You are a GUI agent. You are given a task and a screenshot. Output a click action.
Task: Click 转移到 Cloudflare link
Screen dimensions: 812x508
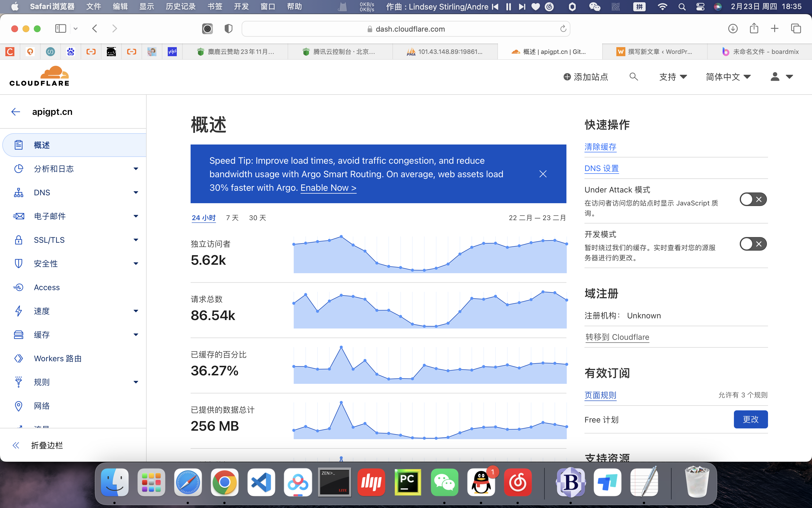click(x=617, y=337)
